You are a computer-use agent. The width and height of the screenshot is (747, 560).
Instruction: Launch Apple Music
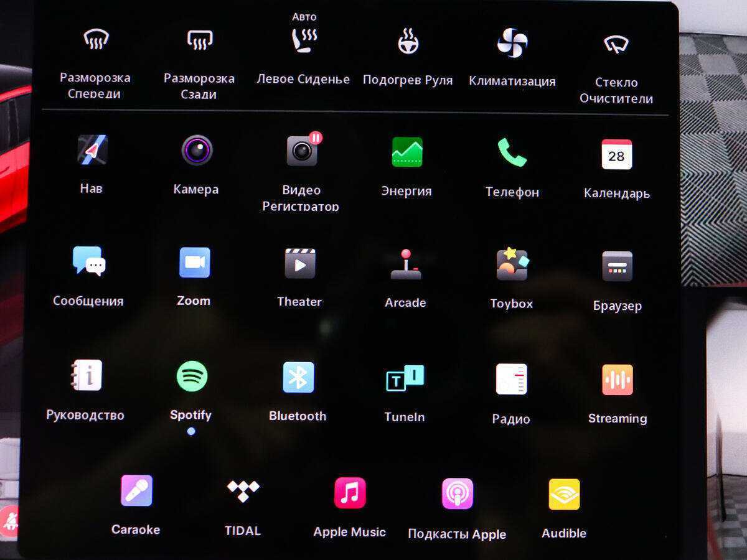coord(350,493)
